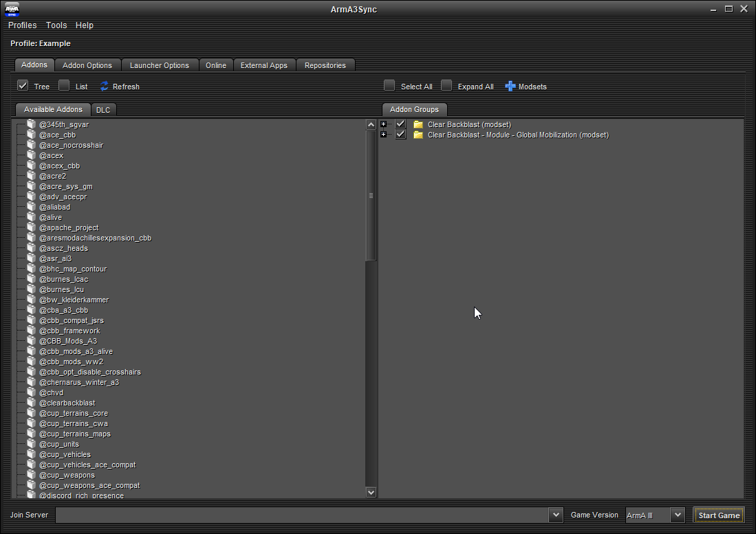Select the @bhc_map_contour addon row
The width and height of the screenshot is (756, 534).
pyautogui.click(x=73, y=269)
